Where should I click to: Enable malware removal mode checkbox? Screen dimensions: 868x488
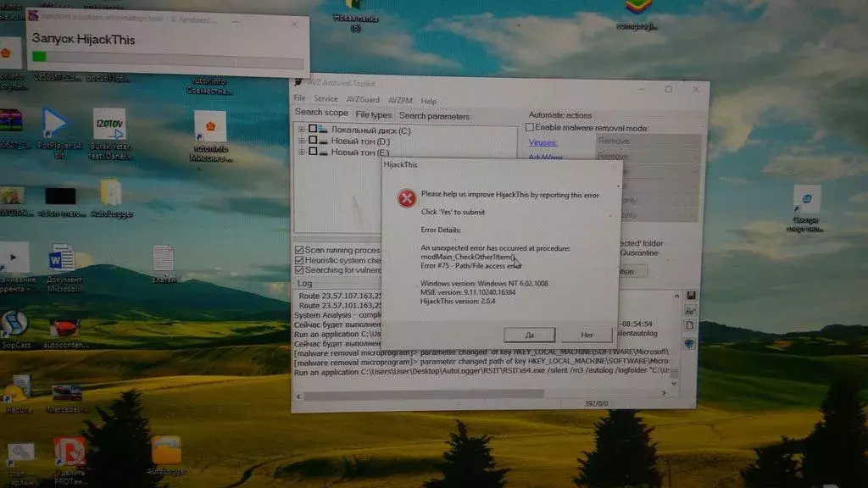click(x=530, y=127)
